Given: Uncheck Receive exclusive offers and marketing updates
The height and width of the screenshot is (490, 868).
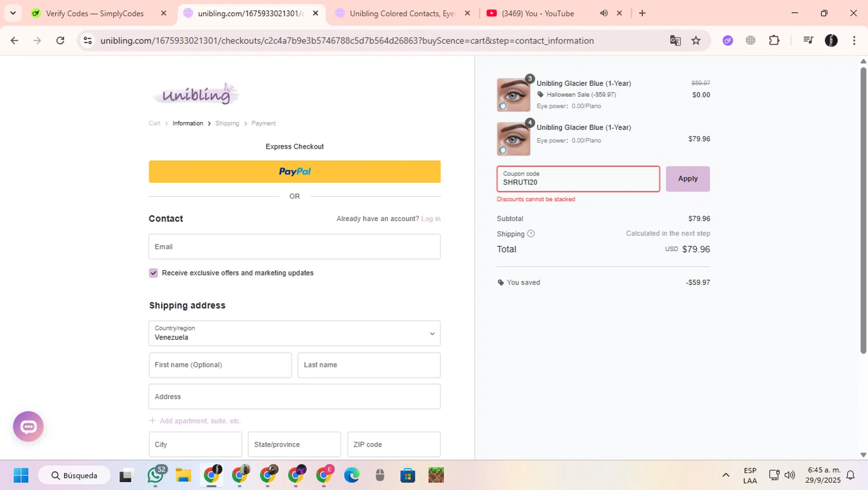Looking at the screenshot, I should [153, 273].
